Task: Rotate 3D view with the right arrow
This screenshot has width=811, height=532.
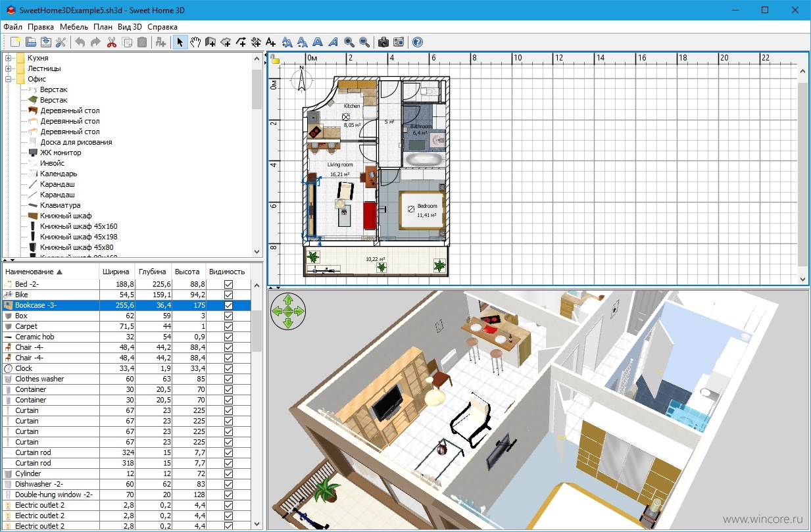Action: click(299, 312)
